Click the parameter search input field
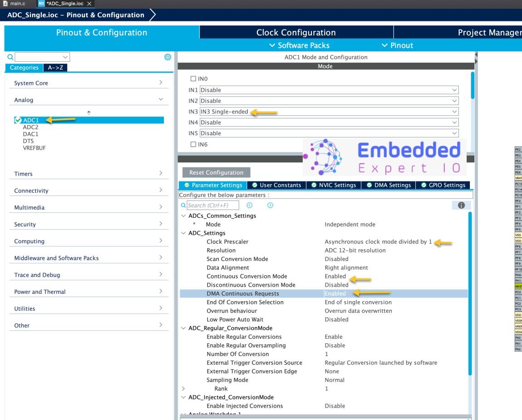The image size is (522, 420). (212, 205)
